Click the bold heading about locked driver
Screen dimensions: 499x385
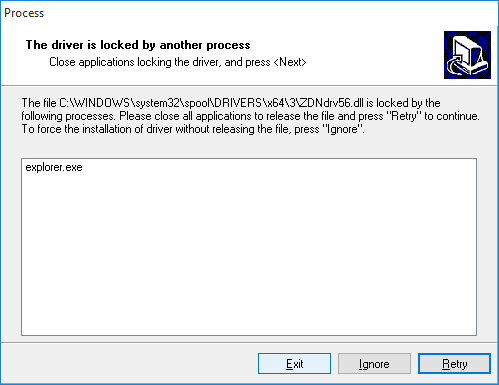tap(138, 45)
